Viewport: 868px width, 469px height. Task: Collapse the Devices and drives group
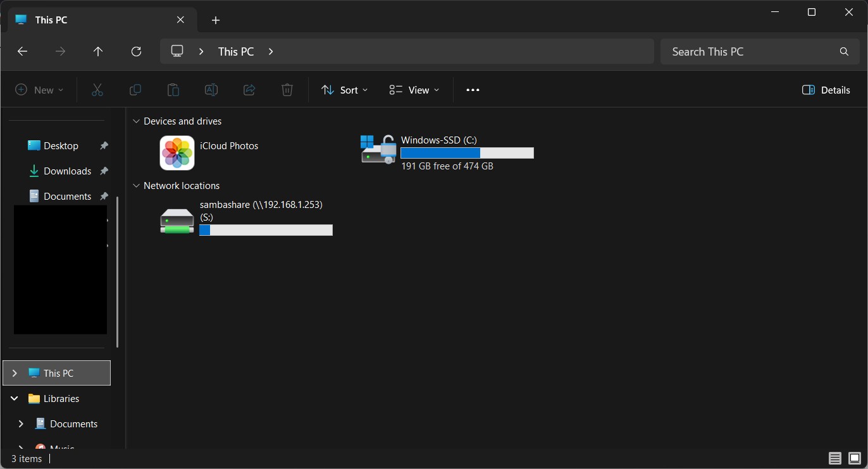[x=135, y=121]
